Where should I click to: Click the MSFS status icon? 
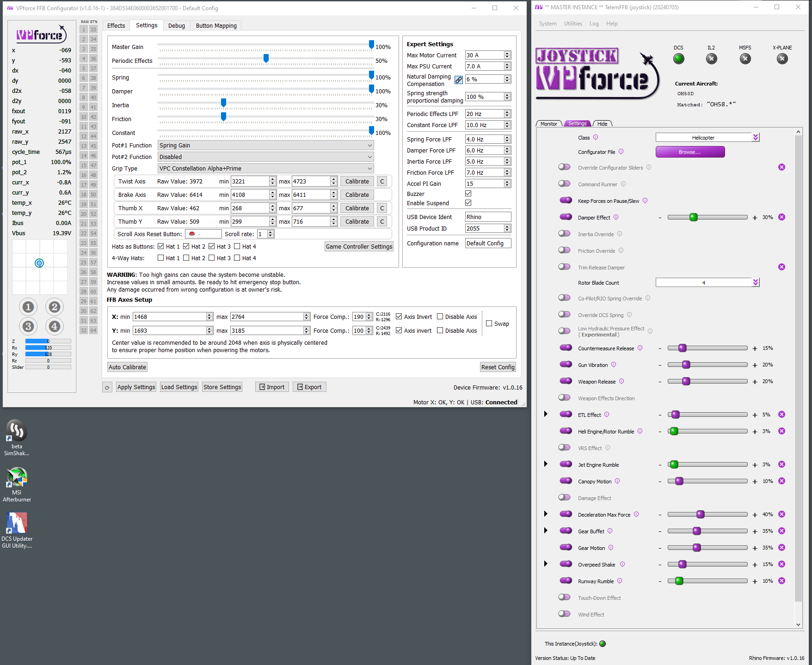click(745, 59)
